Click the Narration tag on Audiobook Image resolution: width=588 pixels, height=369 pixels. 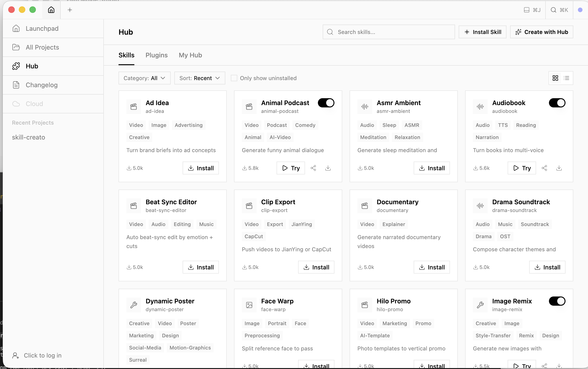[x=487, y=137]
